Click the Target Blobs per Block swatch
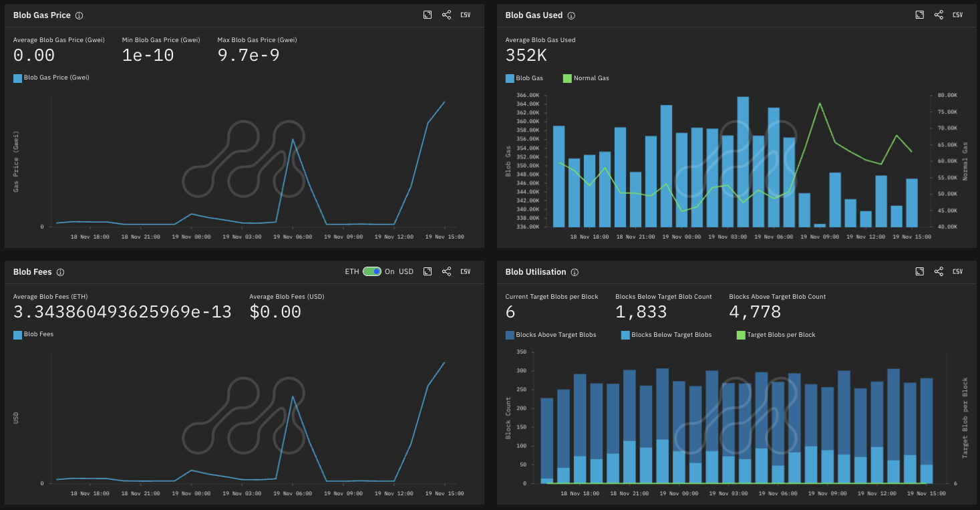 click(740, 335)
